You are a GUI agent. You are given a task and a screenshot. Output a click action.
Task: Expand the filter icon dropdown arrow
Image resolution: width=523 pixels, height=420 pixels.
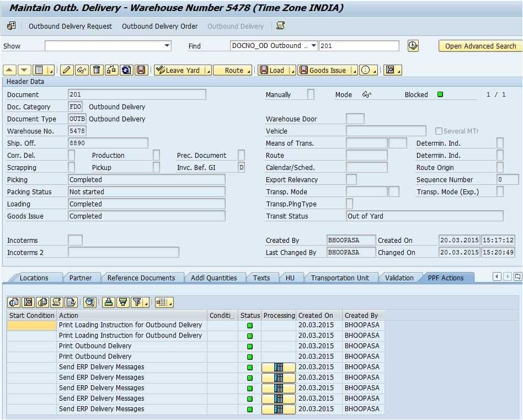[146, 302]
